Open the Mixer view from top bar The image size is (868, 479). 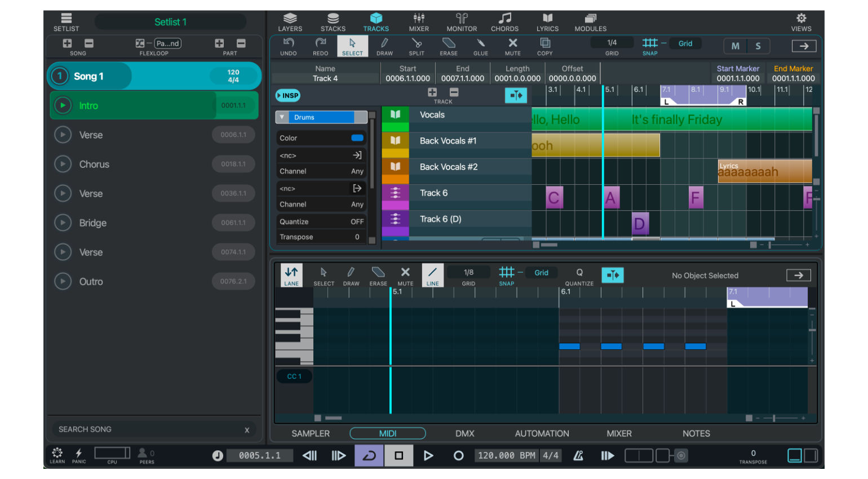point(419,22)
